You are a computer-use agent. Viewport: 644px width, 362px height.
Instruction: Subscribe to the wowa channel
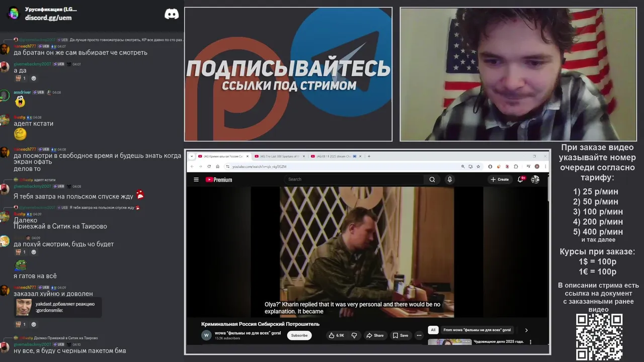[x=299, y=335]
